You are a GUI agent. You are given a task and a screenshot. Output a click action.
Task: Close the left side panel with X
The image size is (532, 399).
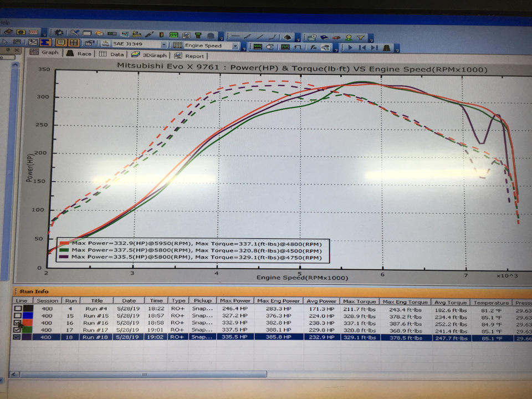(x=16, y=50)
